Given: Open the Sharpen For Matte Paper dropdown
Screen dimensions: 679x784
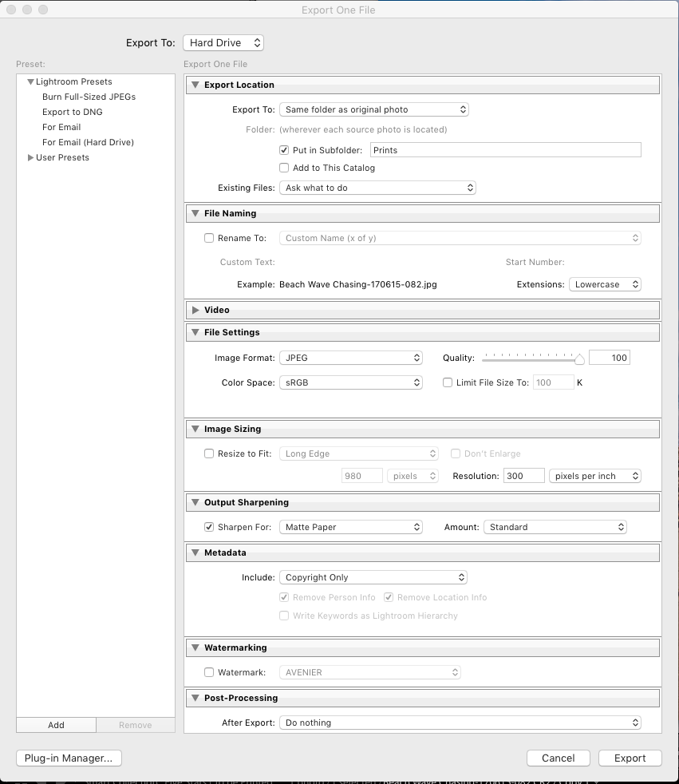Looking at the screenshot, I should (351, 527).
